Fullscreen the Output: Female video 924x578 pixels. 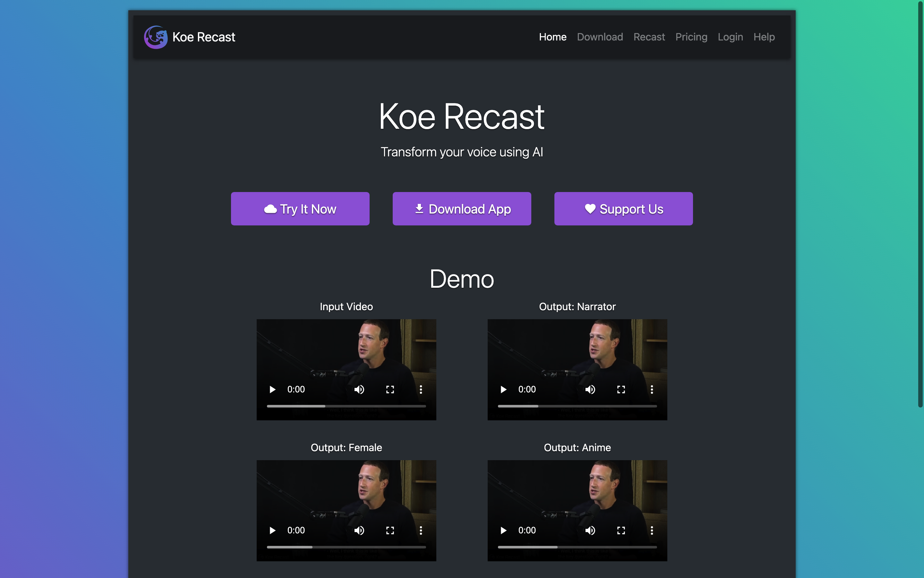390,530
